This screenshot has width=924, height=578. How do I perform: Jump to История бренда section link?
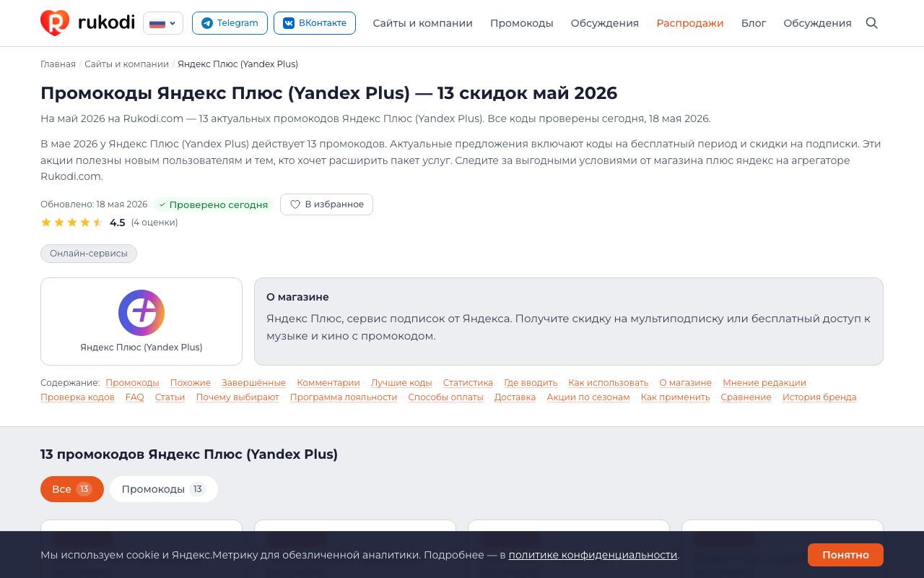819,397
